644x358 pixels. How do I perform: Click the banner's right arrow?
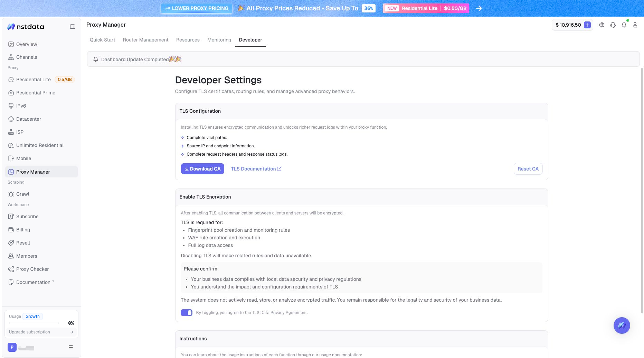[x=479, y=8]
